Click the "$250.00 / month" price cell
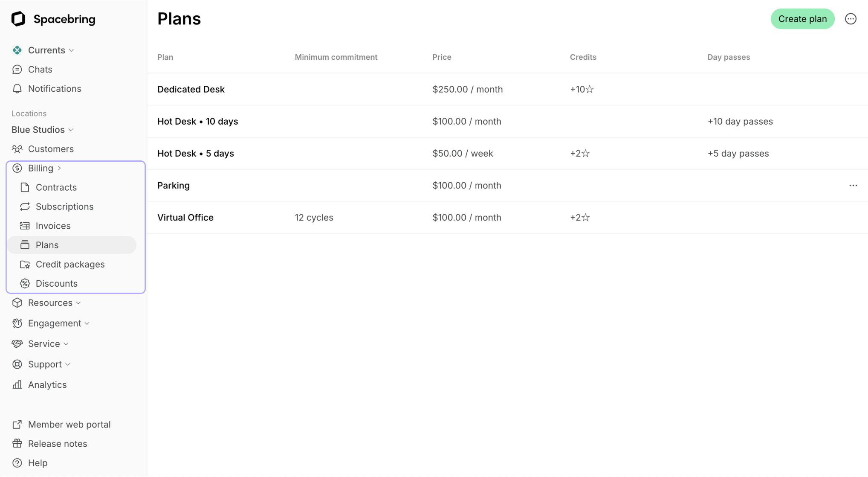The height and width of the screenshot is (477, 868). click(468, 89)
